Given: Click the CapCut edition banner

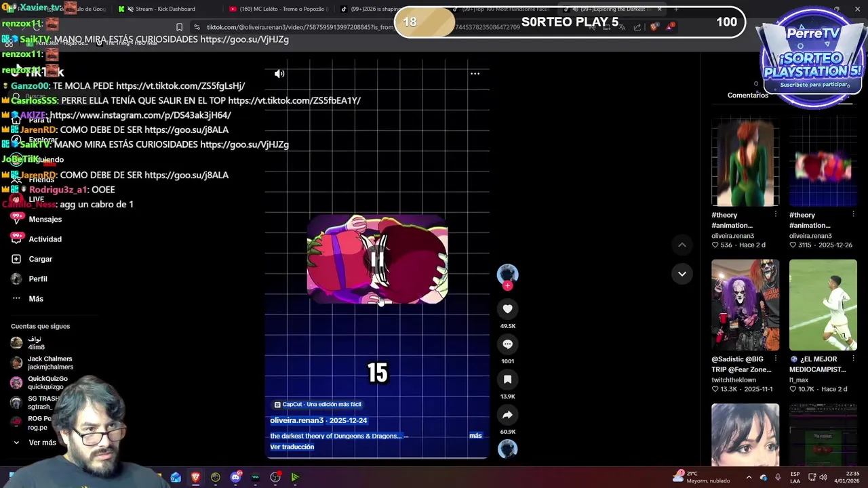Looking at the screenshot, I should click(x=317, y=404).
